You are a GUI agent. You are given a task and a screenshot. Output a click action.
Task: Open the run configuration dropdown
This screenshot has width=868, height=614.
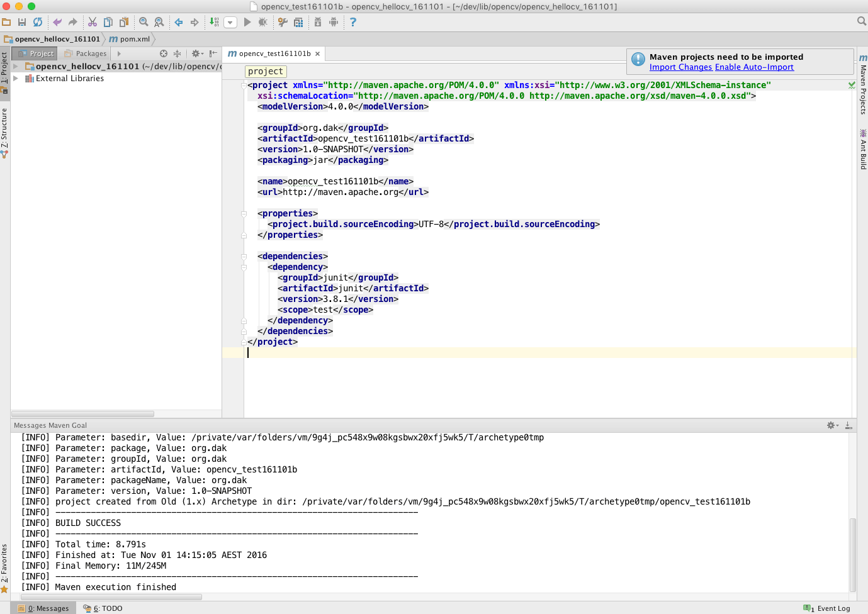point(230,22)
